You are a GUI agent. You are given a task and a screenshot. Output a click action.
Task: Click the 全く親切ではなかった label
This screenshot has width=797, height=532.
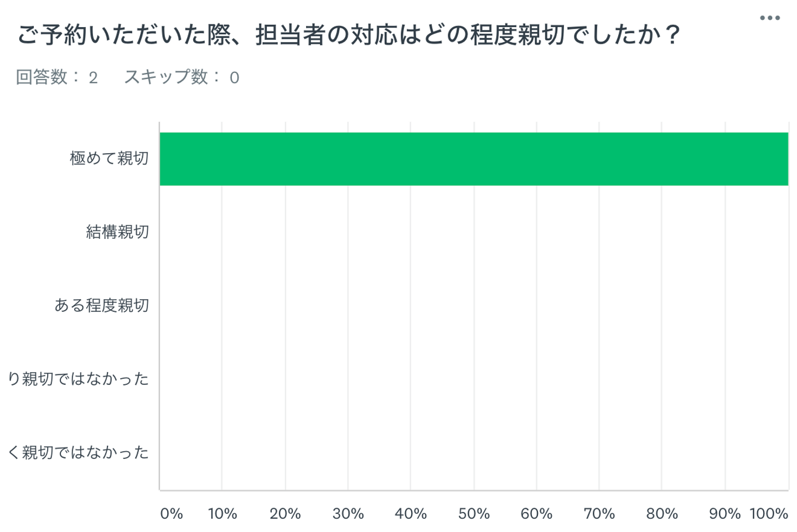(78, 452)
